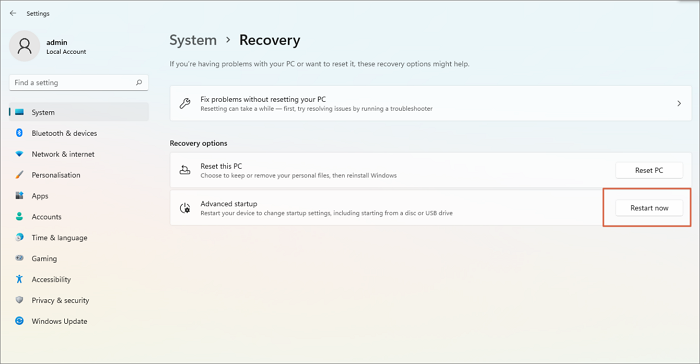Click the Accessibility figure icon

(19, 279)
